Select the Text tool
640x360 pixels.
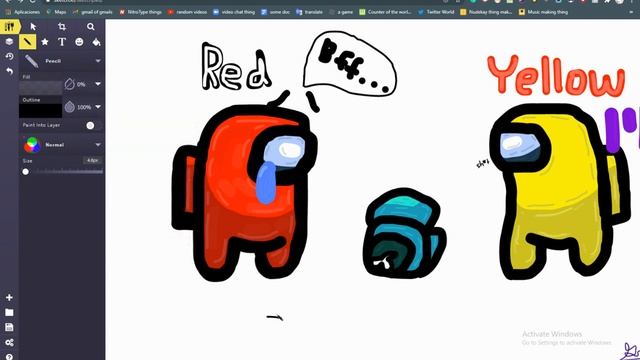pyautogui.click(x=62, y=42)
